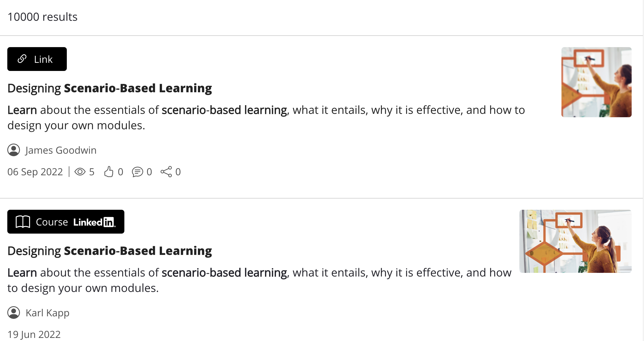Click the 06 Sep 2022 date
Image resolution: width=644 pixels, height=341 pixels.
(35, 172)
